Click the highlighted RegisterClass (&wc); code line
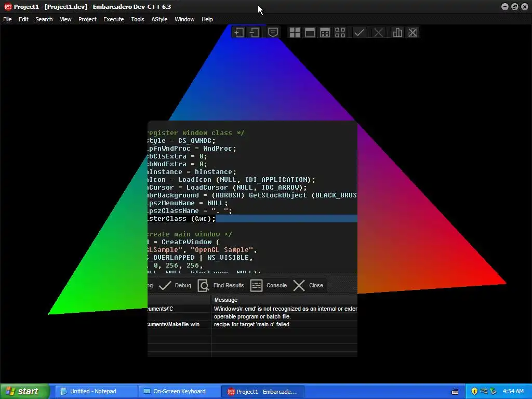The image size is (532, 399). pyautogui.click(x=252, y=219)
